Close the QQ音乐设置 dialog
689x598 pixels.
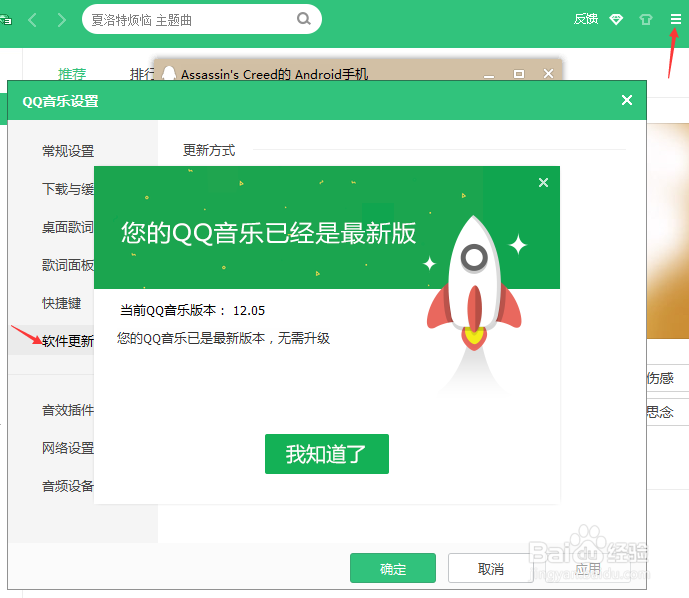tap(627, 100)
